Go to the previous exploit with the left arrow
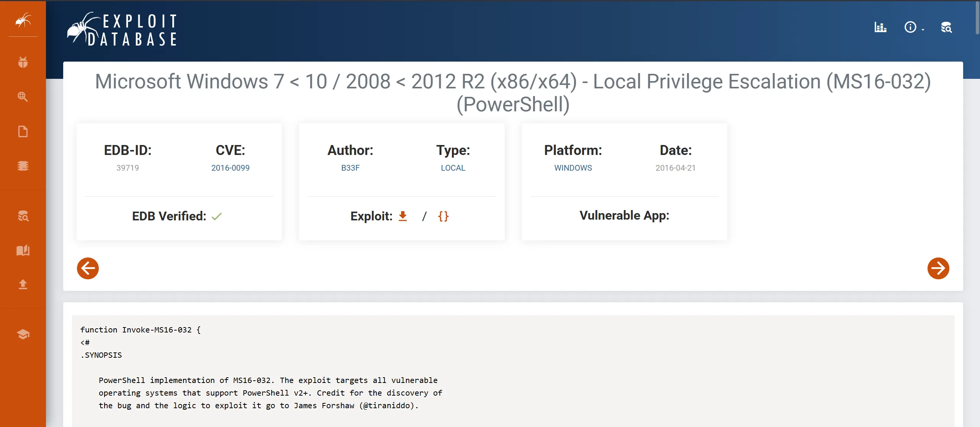Image resolution: width=980 pixels, height=427 pixels. coord(88,268)
